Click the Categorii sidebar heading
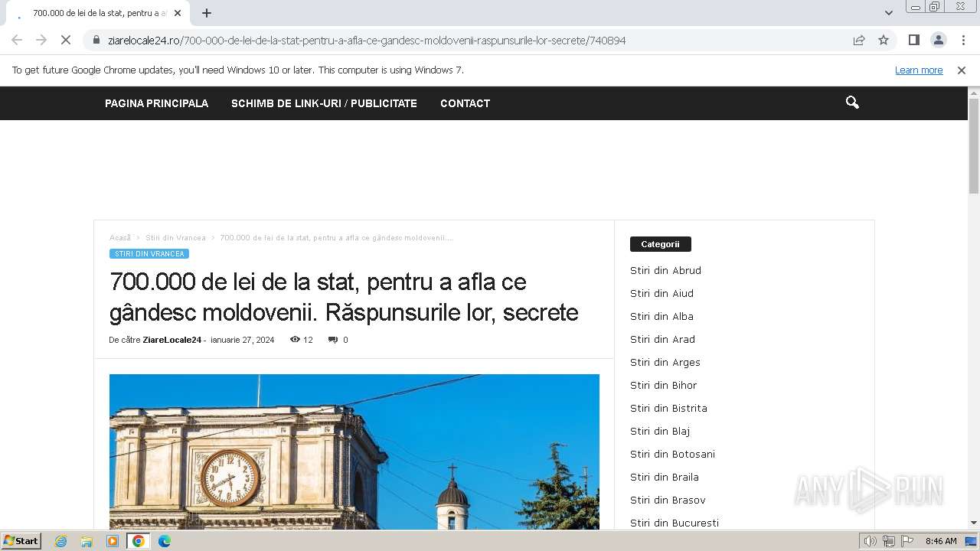Screen dimensions: 980x551 pos(660,244)
